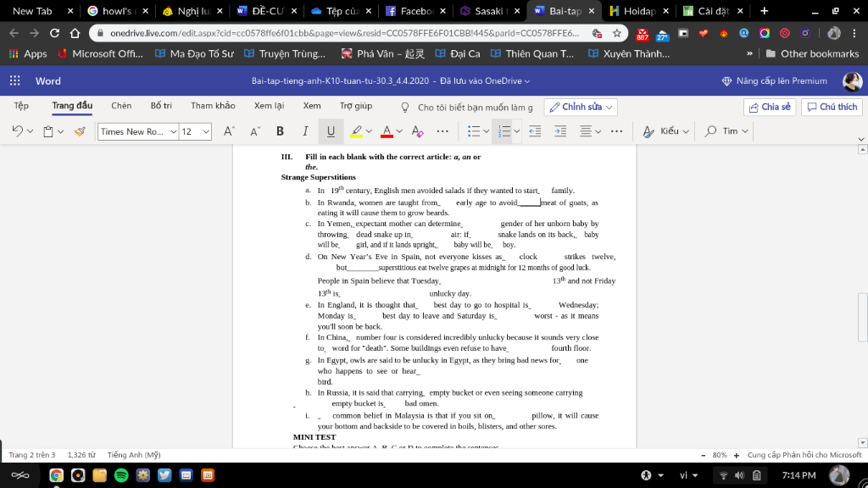Click Cung cấp Phản hồi cho Microsoft
The height and width of the screenshot is (488, 868).
804,455
